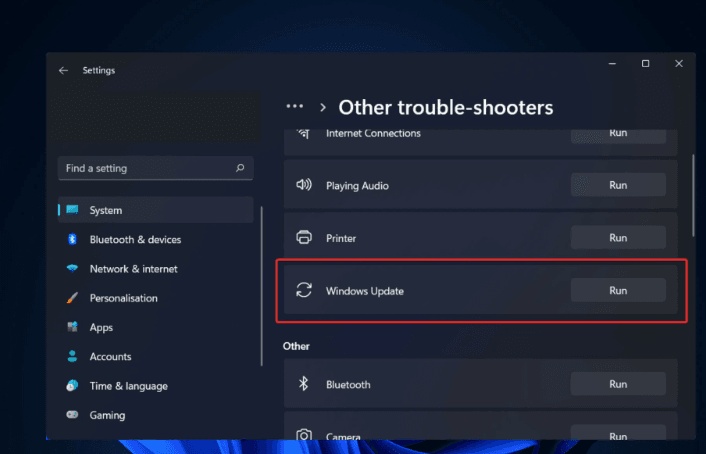Image resolution: width=706 pixels, height=454 pixels.
Task: Click the Playing Audio speaker icon
Action: (x=303, y=185)
